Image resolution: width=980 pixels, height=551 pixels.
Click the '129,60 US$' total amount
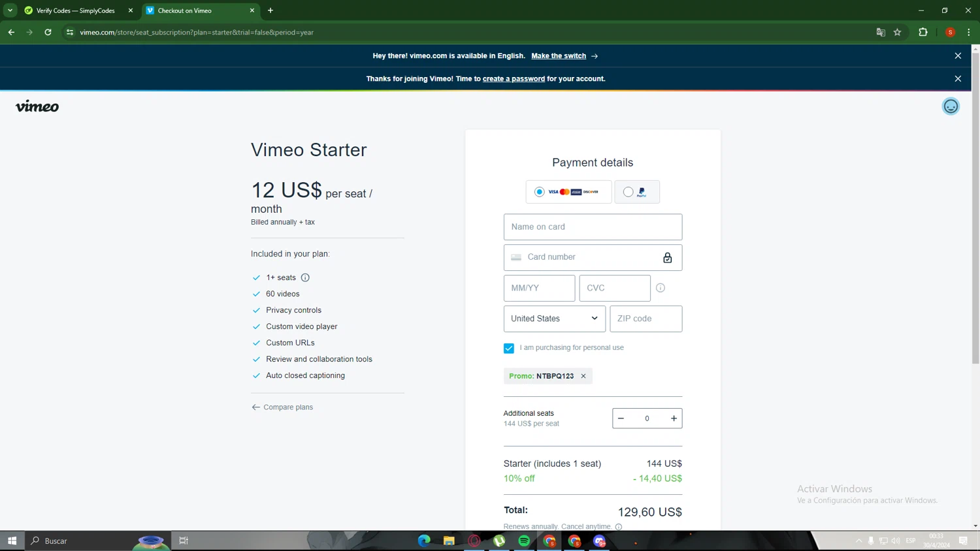coord(650,512)
